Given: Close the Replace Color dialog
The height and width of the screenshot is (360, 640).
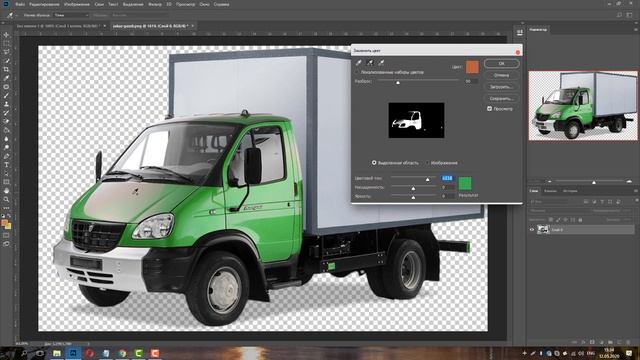Looking at the screenshot, I should tap(518, 52).
